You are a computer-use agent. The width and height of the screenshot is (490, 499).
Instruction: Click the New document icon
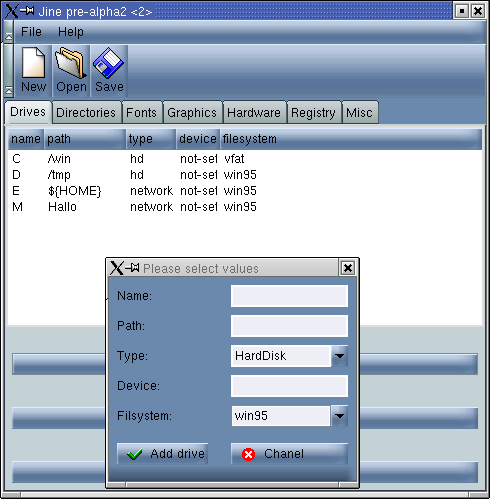[33, 70]
